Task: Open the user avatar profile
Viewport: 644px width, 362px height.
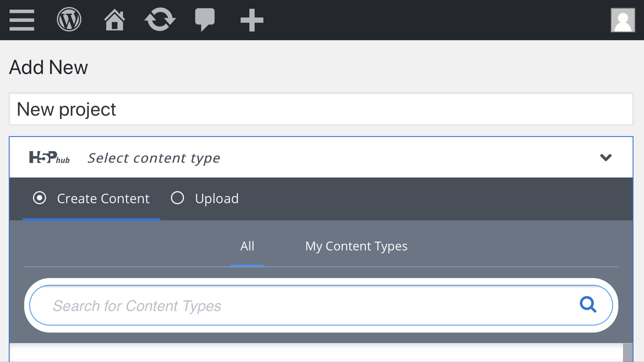Action: click(623, 20)
